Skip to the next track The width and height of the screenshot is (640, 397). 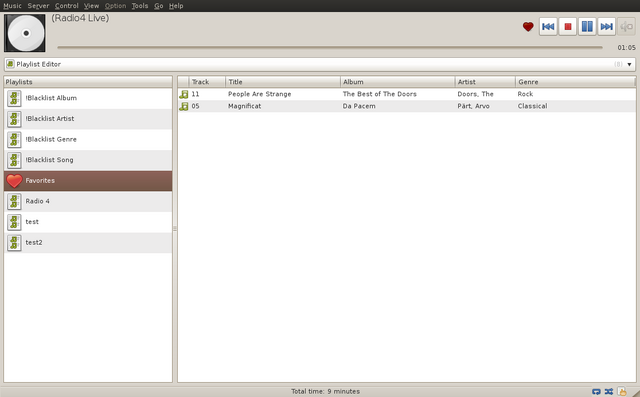tap(607, 27)
